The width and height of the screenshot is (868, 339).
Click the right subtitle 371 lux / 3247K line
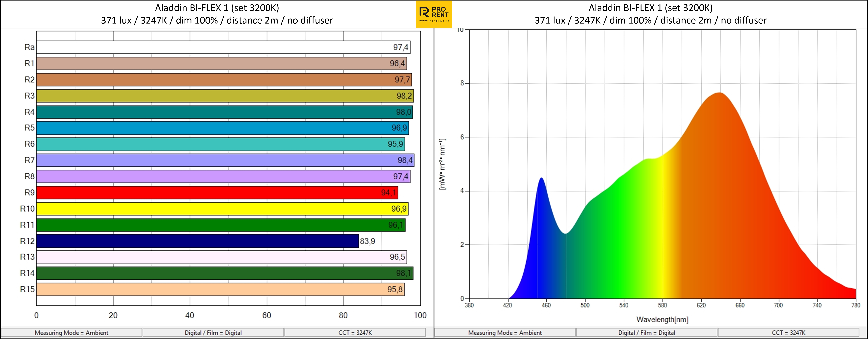651,21
